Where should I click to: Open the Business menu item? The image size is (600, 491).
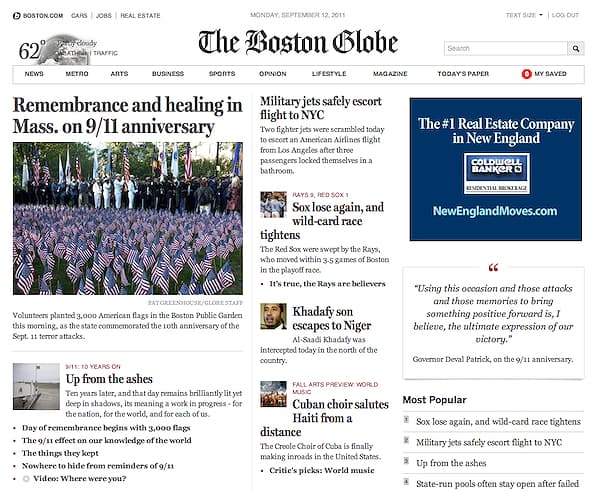point(168,74)
